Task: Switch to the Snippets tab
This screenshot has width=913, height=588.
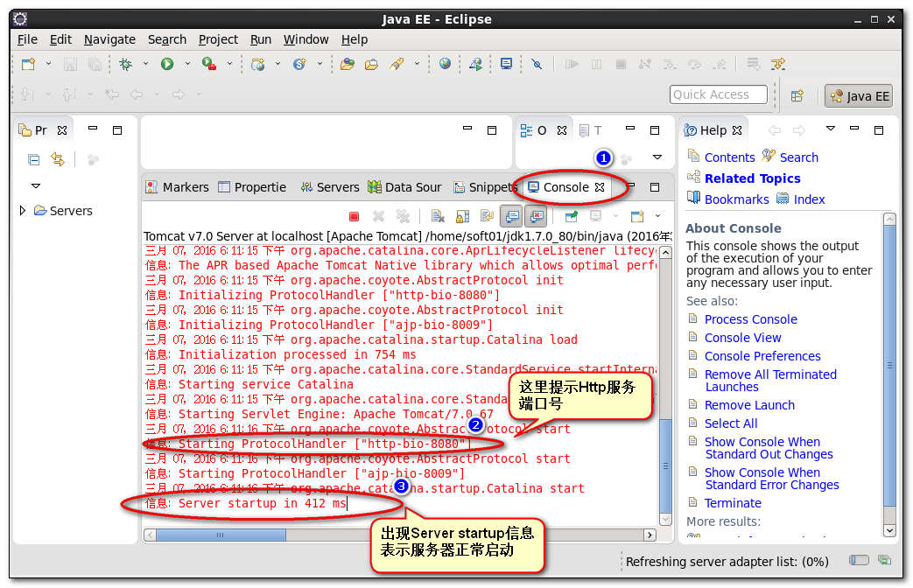Action: pyautogui.click(x=486, y=187)
